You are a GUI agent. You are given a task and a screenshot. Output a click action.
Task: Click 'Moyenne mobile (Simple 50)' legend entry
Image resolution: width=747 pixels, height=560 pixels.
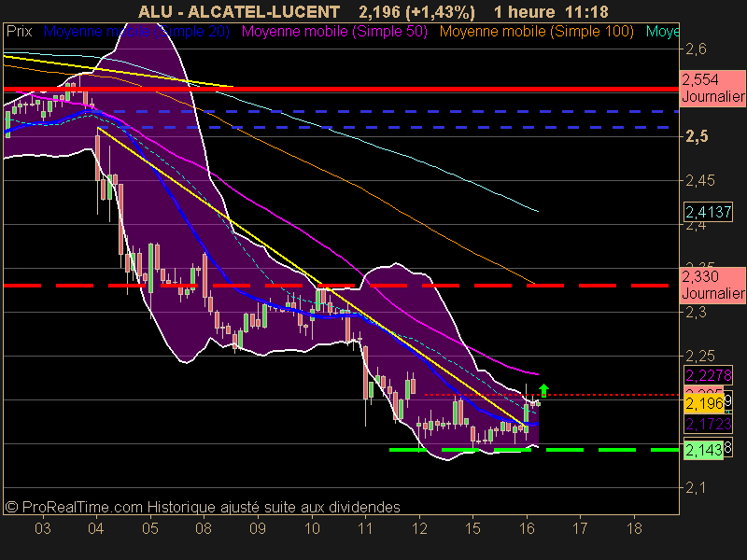[334, 32]
